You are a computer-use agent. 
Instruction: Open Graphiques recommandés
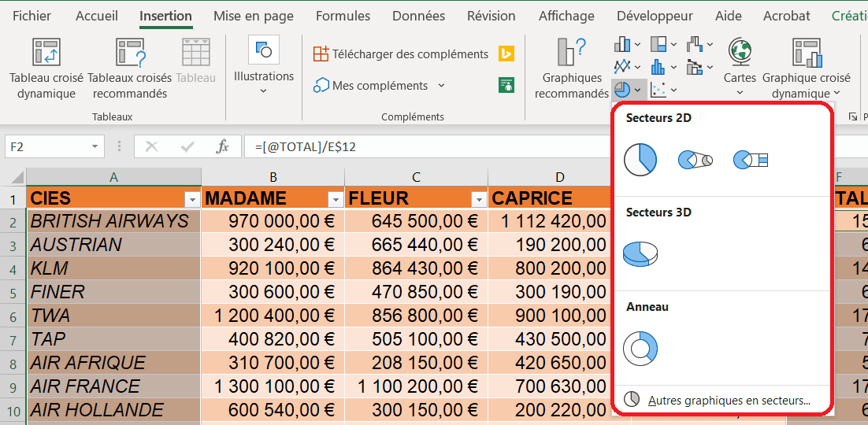click(572, 68)
